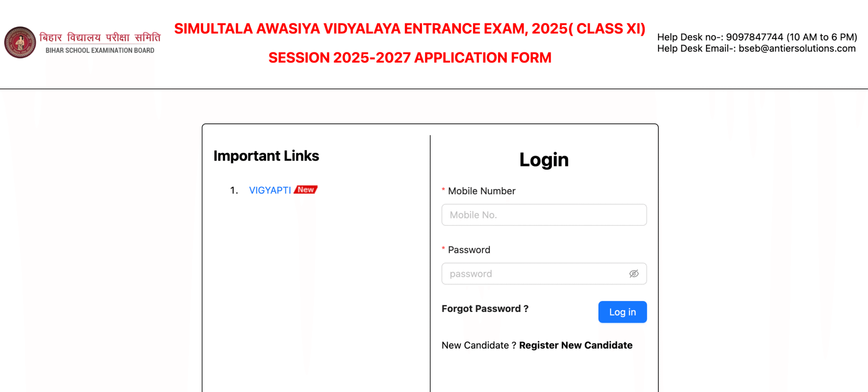This screenshot has height=392, width=868.
Task: Open the VIGYAPTI link
Action: (270, 190)
